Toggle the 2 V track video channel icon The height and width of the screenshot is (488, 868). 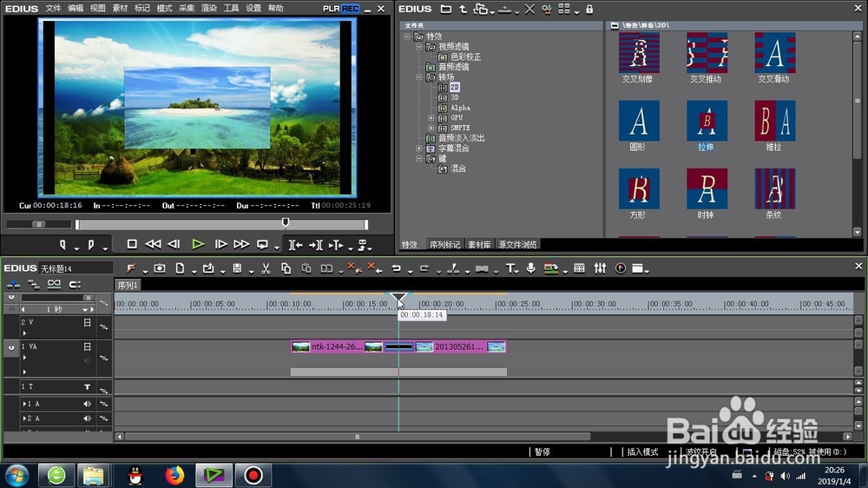[x=87, y=322]
